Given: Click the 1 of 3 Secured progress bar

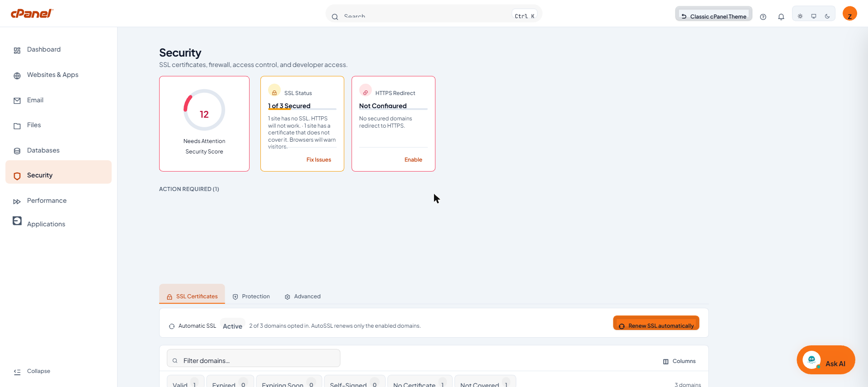Looking at the screenshot, I should point(302,109).
